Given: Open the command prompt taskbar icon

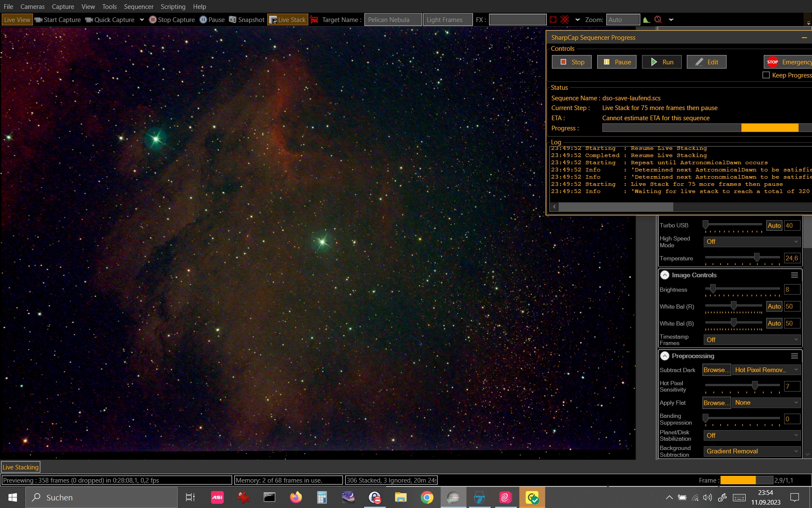Looking at the screenshot, I should coord(270,497).
